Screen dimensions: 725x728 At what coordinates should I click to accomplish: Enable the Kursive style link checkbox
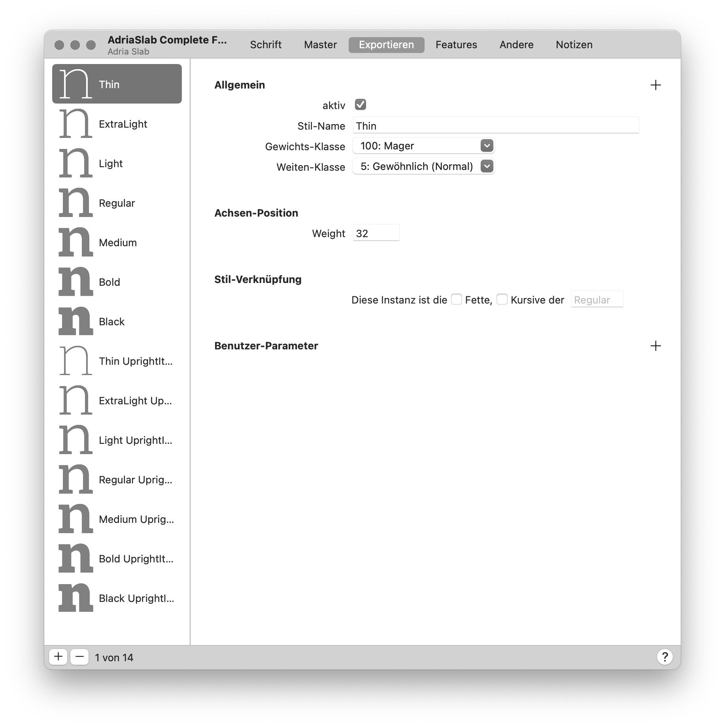[x=502, y=300]
